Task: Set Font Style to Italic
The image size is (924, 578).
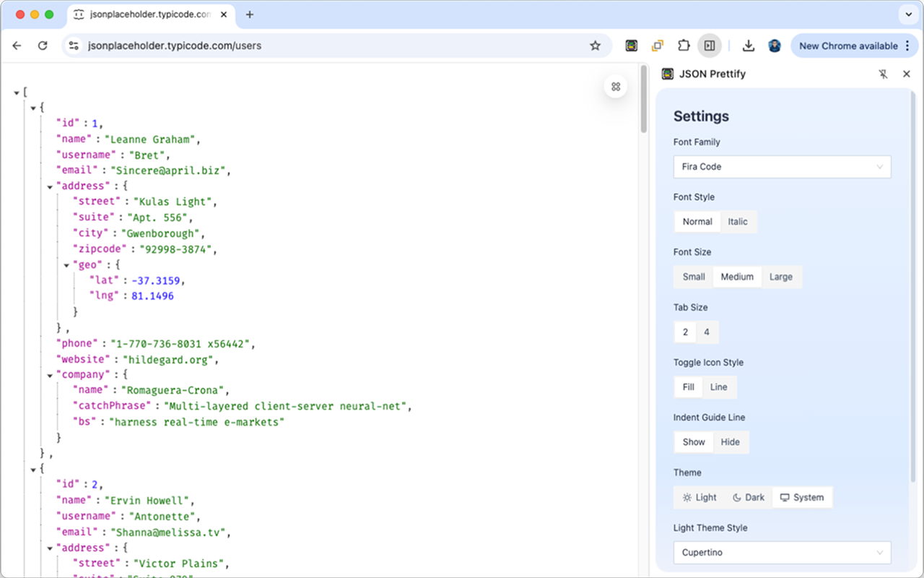Action: coord(738,222)
